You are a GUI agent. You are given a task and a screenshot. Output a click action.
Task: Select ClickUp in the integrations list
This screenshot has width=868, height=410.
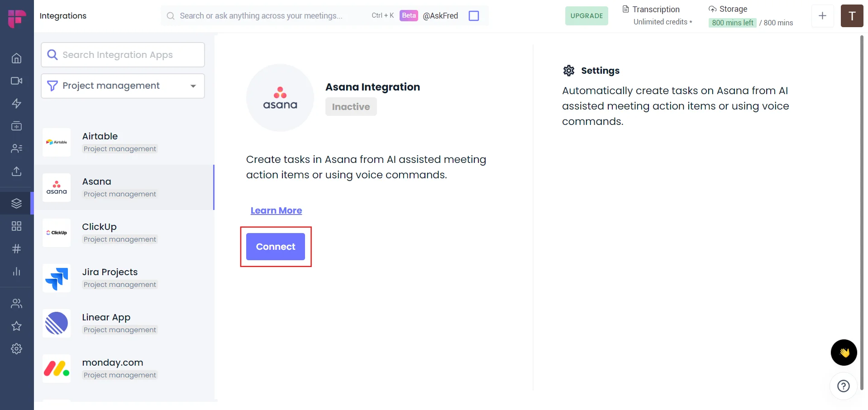click(124, 233)
